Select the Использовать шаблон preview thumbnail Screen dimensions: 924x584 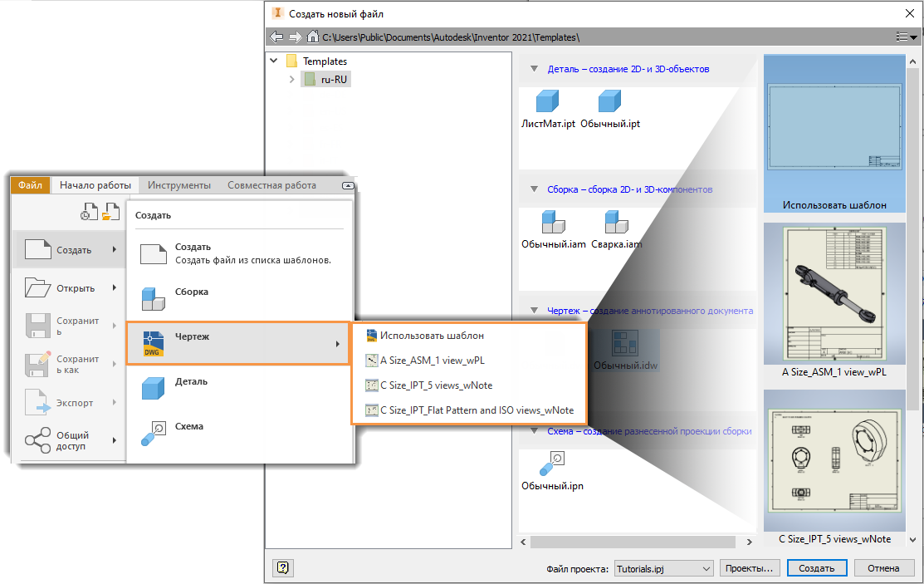point(834,133)
